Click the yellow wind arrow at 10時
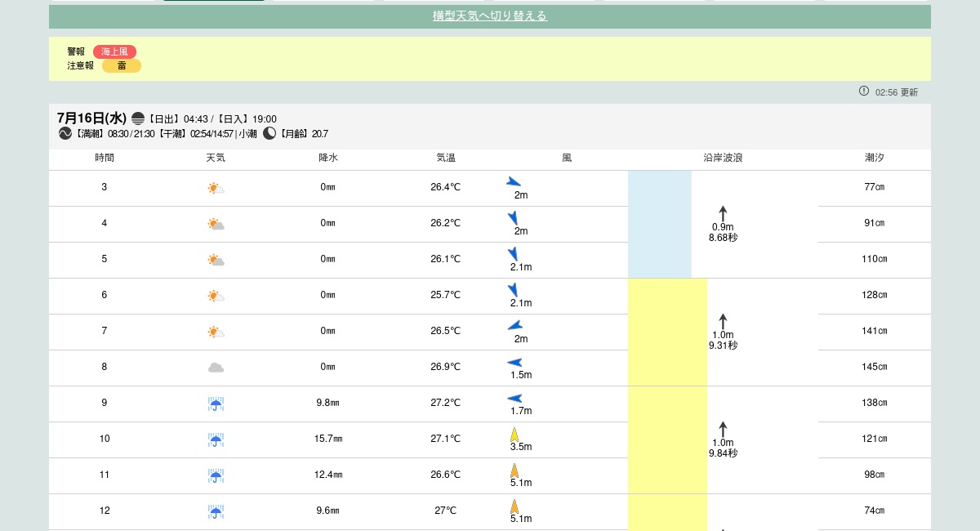Image resolution: width=980 pixels, height=531 pixels. [514, 435]
